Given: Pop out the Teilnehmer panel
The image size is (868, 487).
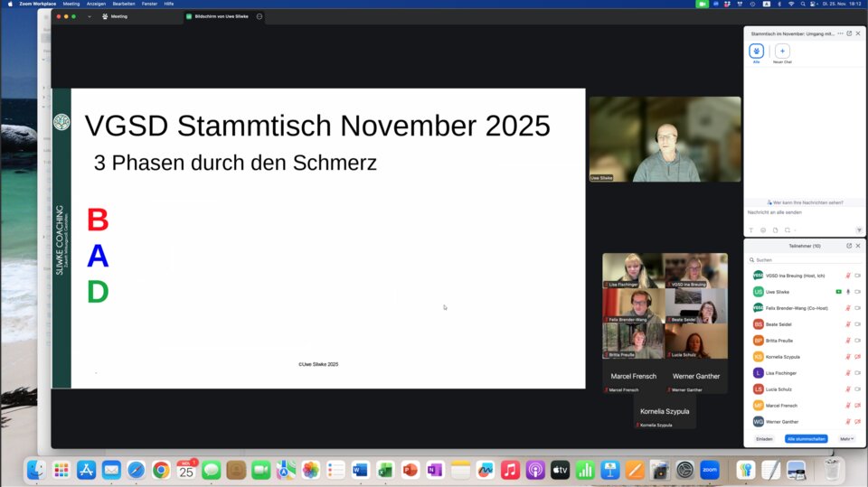Looking at the screenshot, I should [x=849, y=246].
